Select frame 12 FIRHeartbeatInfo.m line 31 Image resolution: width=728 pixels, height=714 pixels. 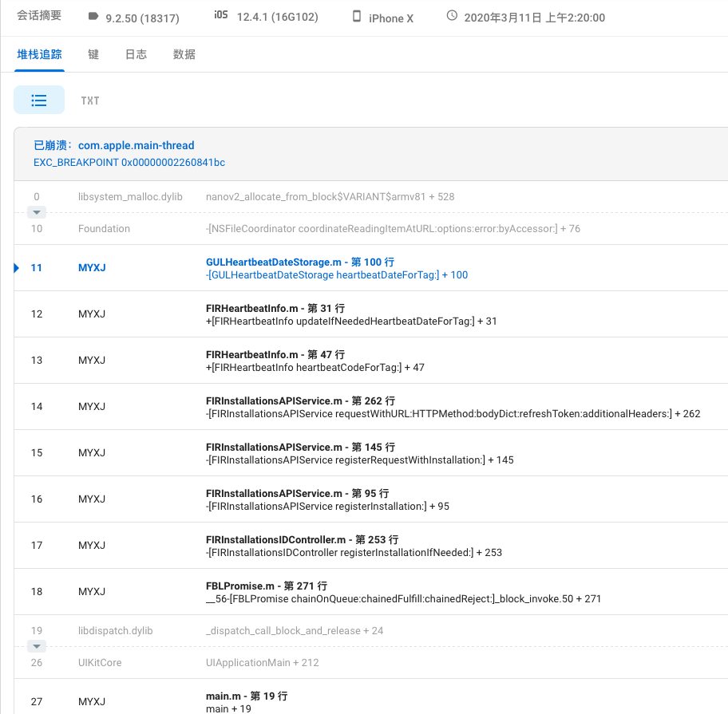pos(275,308)
